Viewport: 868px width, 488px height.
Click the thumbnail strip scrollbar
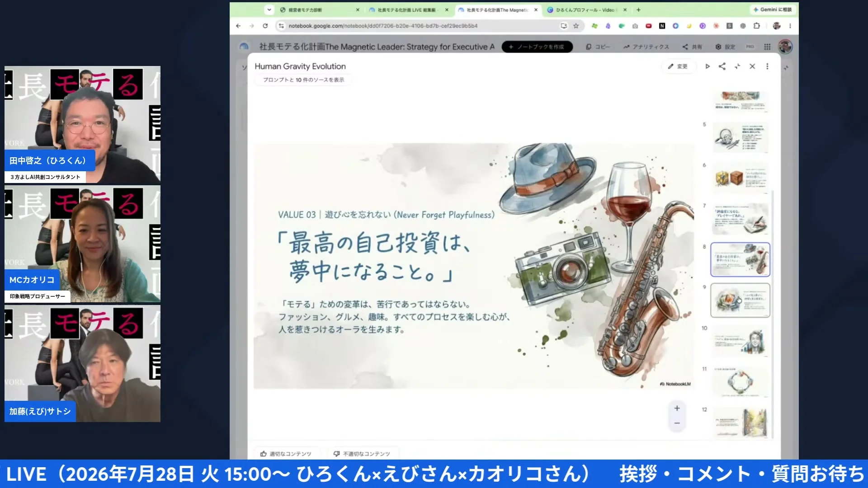click(773, 314)
